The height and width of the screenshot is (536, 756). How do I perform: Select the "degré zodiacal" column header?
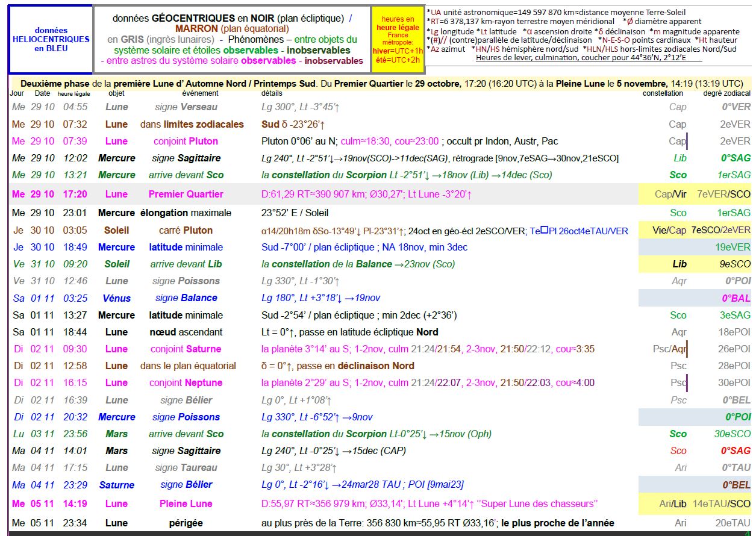click(x=726, y=93)
